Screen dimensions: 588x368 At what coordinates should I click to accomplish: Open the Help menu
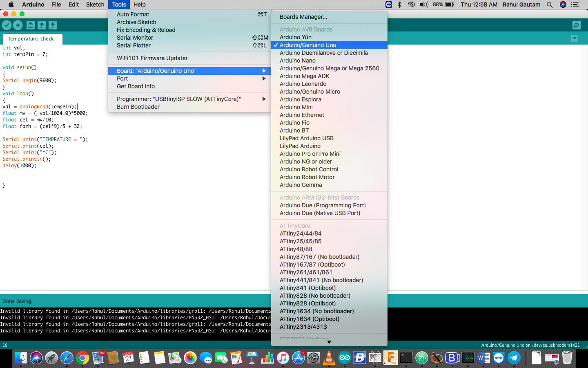pyautogui.click(x=139, y=4)
